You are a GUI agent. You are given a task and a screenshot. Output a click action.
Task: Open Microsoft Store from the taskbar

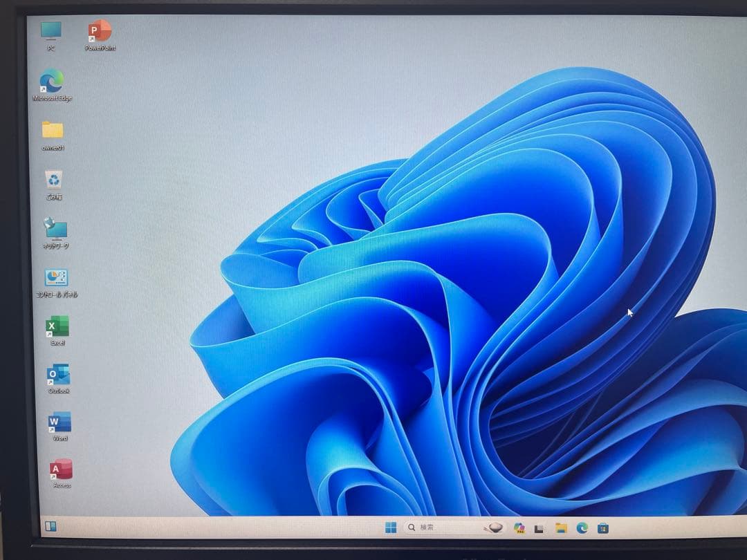click(603, 528)
